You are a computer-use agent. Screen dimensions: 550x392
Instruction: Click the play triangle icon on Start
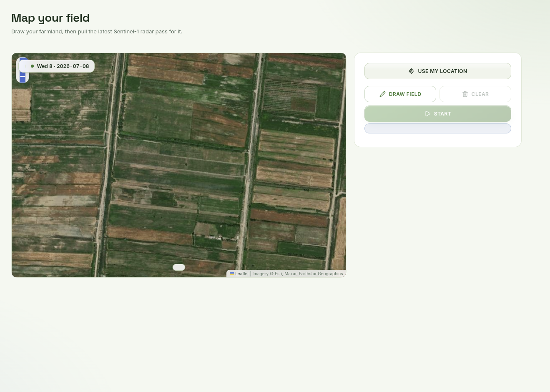427,114
